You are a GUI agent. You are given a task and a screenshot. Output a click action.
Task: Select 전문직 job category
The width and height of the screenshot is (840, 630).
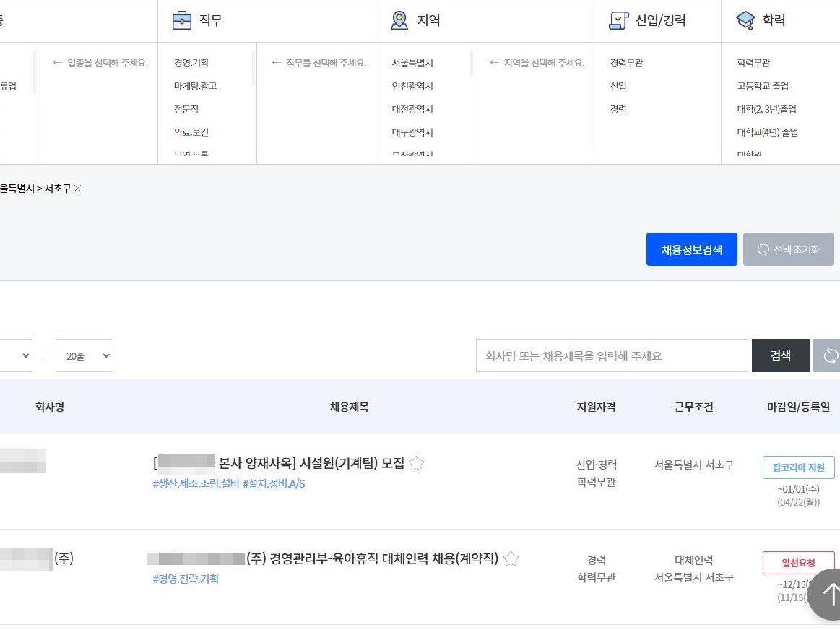click(x=186, y=109)
